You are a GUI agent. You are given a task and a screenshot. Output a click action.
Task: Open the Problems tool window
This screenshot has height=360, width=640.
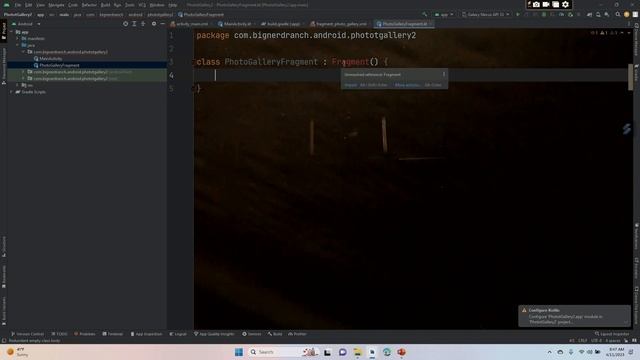(x=84, y=334)
